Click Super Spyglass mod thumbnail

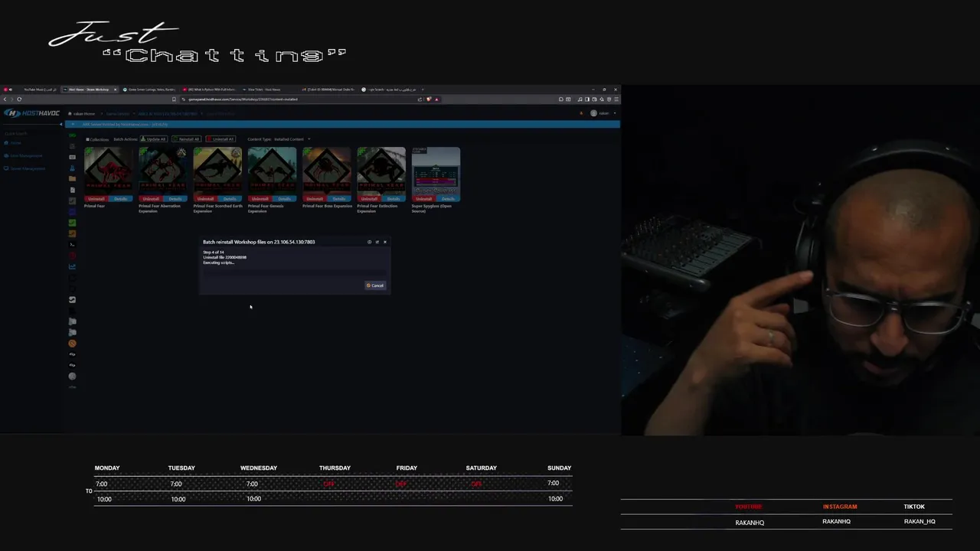436,171
